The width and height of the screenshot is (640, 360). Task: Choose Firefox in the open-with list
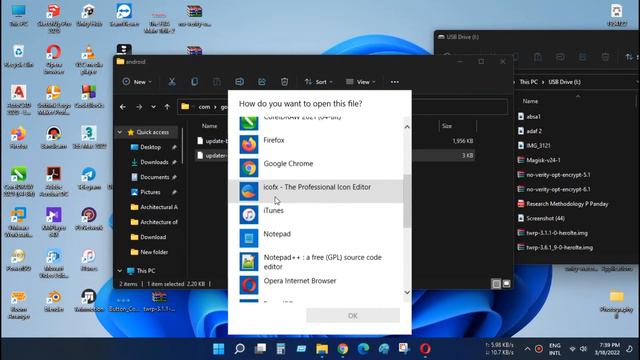click(316, 144)
